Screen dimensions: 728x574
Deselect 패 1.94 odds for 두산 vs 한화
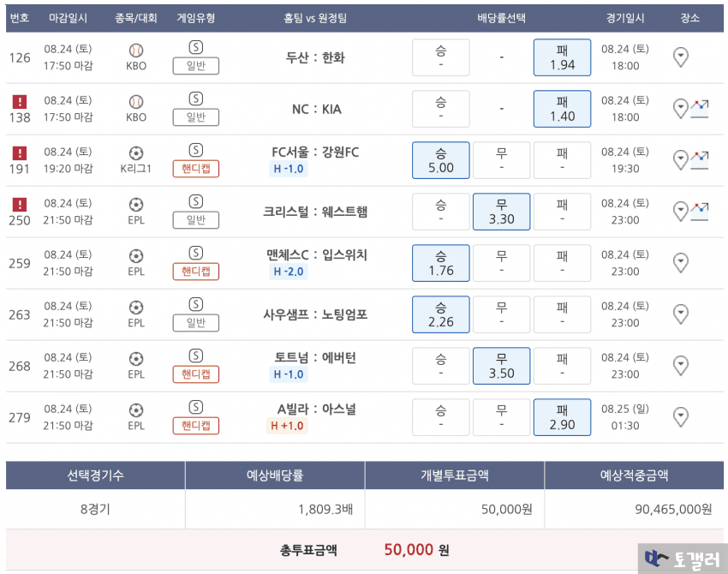[562, 57]
